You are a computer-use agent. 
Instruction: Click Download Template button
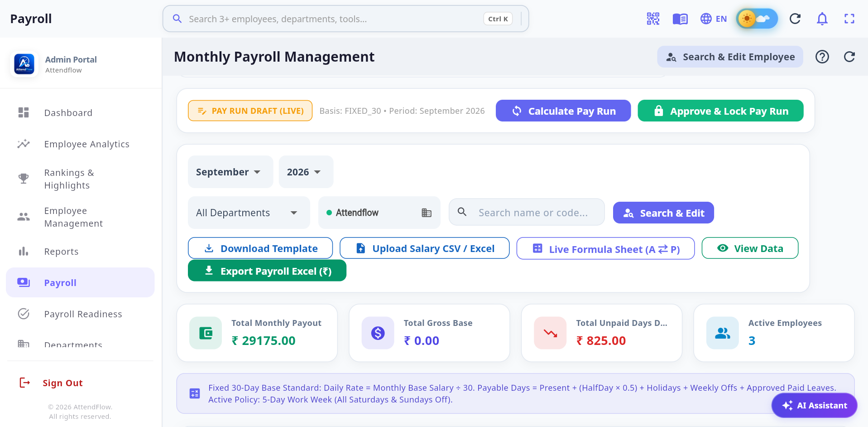click(260, 248)
